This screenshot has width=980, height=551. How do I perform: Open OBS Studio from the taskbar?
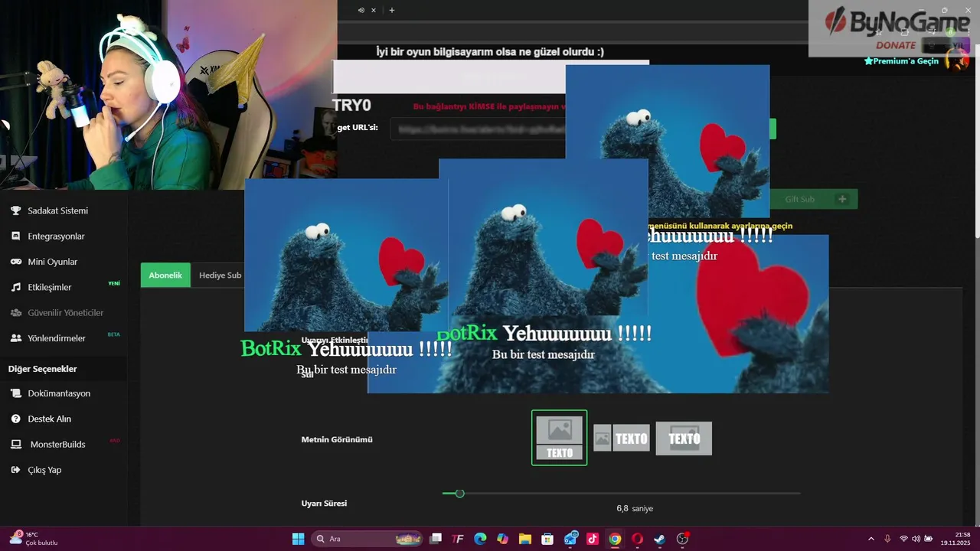tap(682, 539)
